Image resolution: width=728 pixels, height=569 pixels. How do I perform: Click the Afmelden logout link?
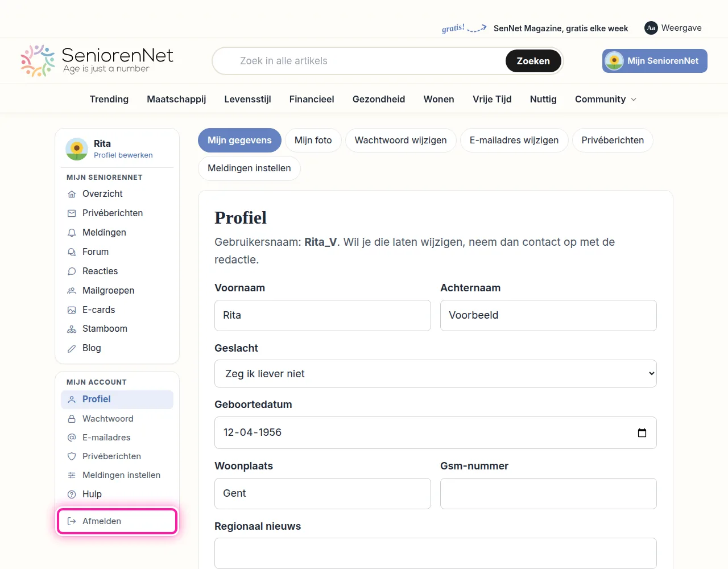[x=117, y=521]
